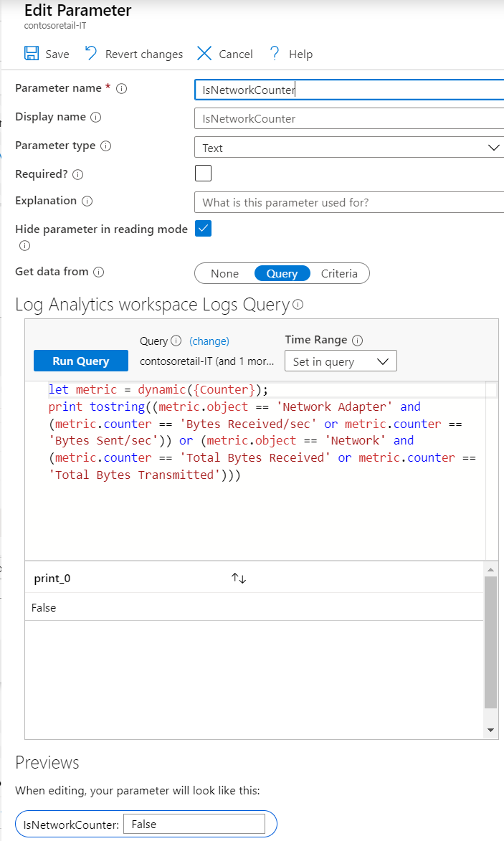The height and width of the screenshot is (841, 504).
Task: Sort the print_0 column with arrows icon
Action: tap(239, 579)
